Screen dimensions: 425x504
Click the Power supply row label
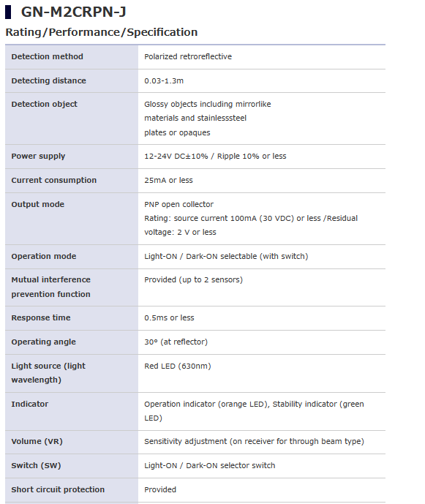[x=38, y=157]
